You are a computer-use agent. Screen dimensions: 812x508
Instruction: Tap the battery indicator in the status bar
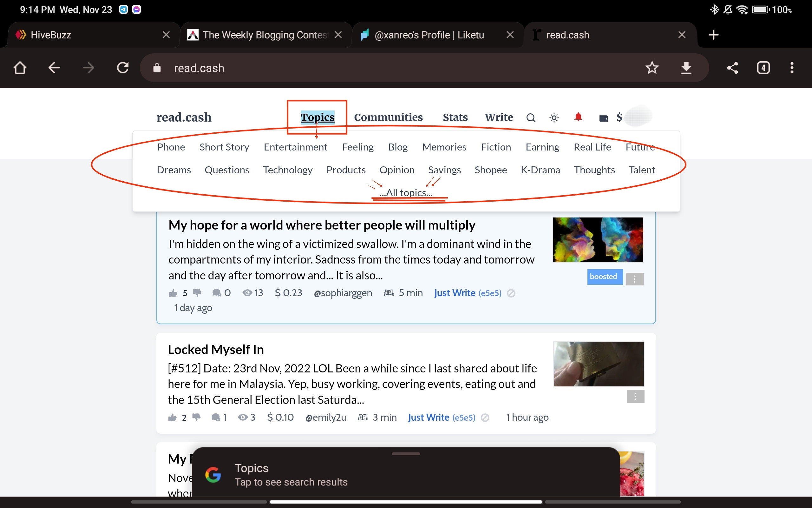point(761,10)
